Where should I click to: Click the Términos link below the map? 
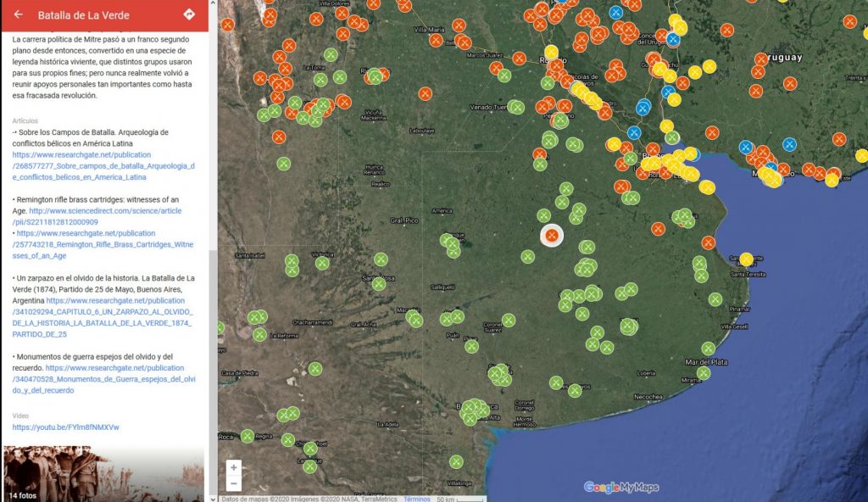click(x=417, y=499)
